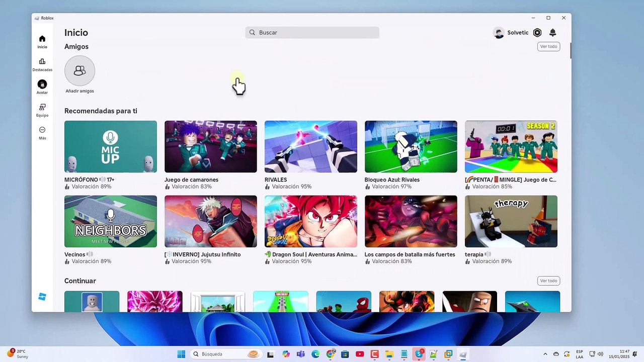Open the notifications bell
Image resolution: width=644 pixels, height=362 pixels.
coord(552,33)
